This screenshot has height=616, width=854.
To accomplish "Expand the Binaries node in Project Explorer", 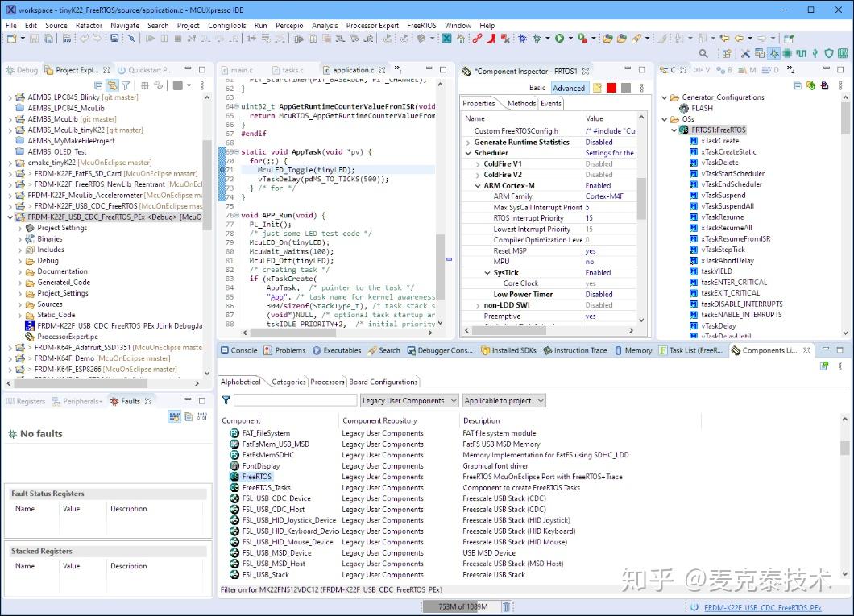I will tap(19, 238).
